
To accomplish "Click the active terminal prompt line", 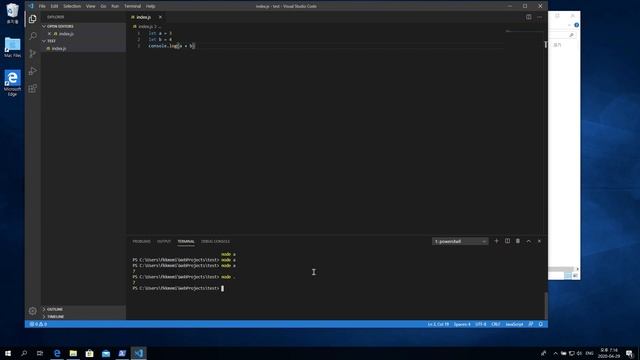I will pyautogui.click(x=178, y=288).
